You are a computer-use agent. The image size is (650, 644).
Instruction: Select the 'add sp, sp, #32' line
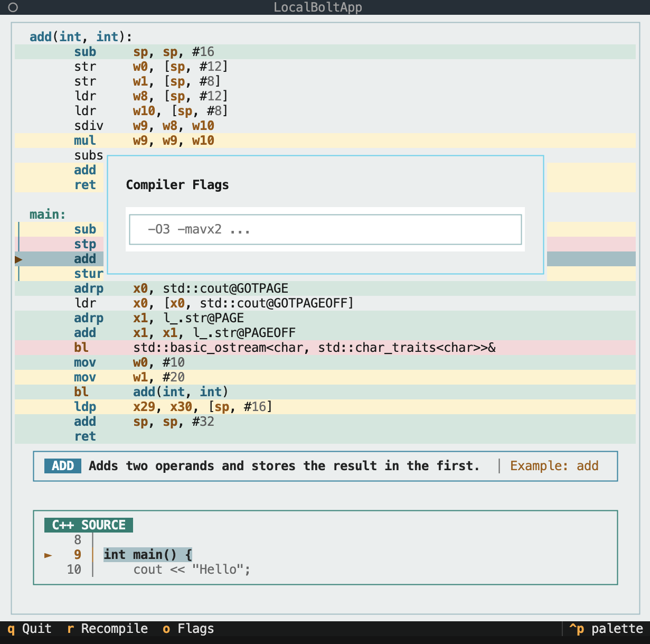click(x=325, y=422)
